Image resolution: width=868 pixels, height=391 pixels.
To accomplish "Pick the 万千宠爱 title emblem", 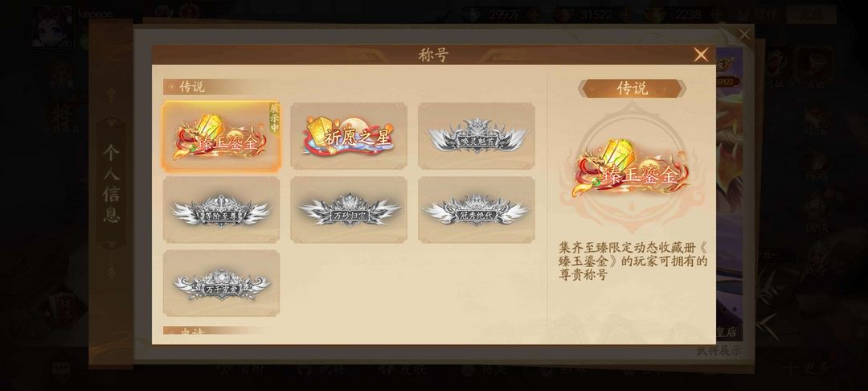I will pyautogui.click(x=222, y=283).
